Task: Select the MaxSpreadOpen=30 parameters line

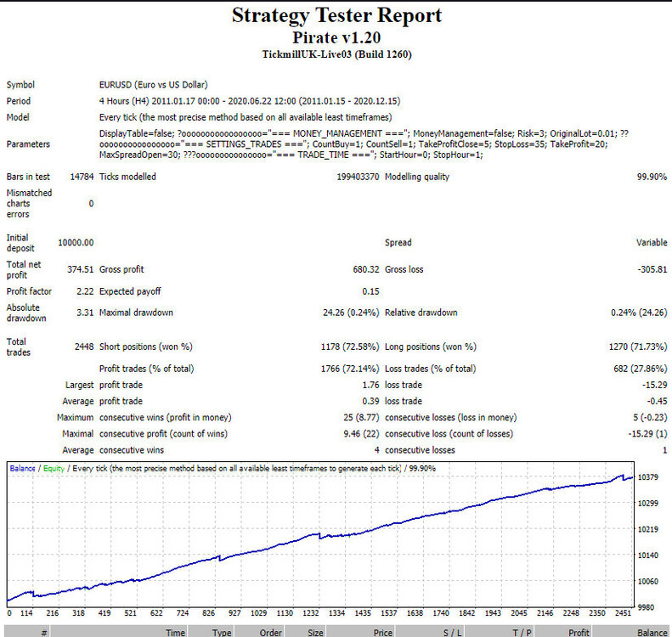Action: (291, 155)
